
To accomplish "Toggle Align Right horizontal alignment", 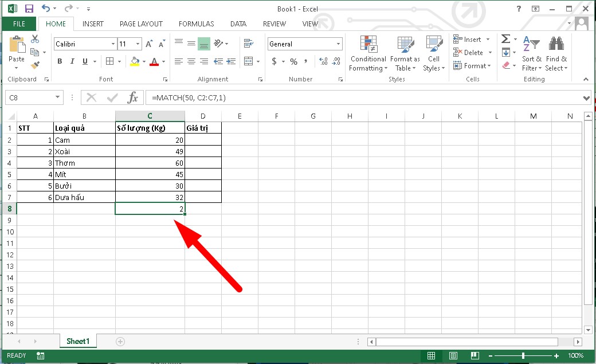I will tap(204, 61).
